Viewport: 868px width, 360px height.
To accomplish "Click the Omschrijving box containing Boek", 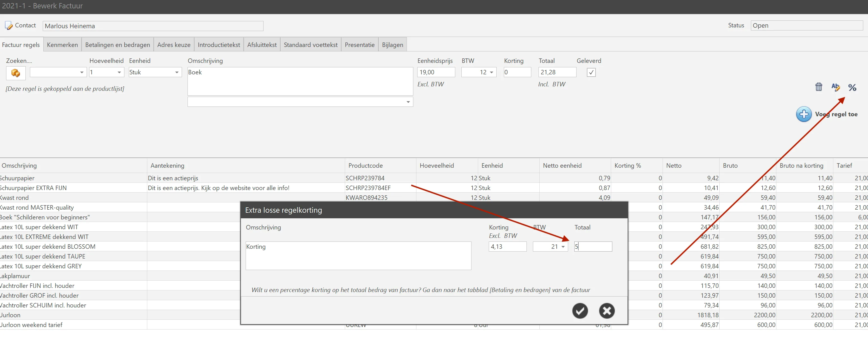I will click(x=300, y=81).
